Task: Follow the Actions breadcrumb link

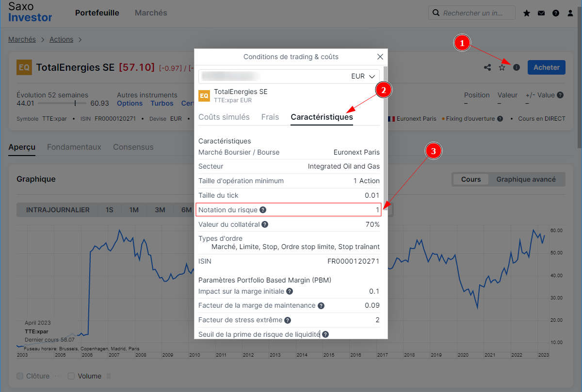Action: [61, 39]
